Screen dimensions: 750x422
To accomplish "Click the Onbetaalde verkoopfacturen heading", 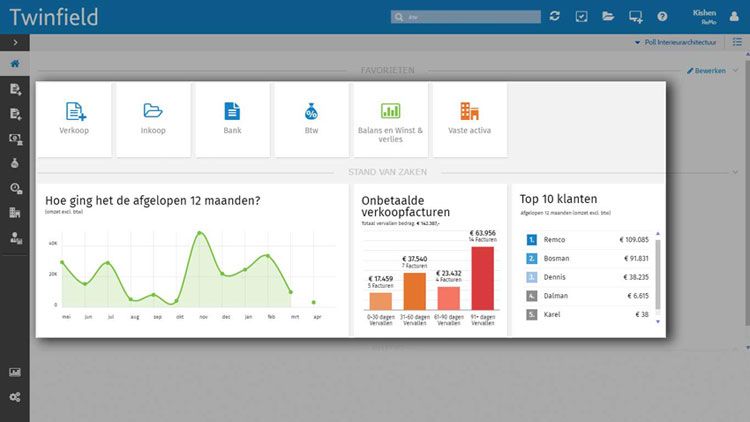I will [406, 206].
